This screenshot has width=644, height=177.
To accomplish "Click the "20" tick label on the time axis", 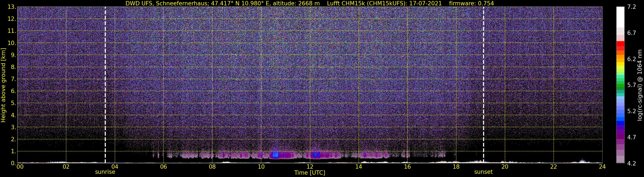I will click(x=505, y=167).
